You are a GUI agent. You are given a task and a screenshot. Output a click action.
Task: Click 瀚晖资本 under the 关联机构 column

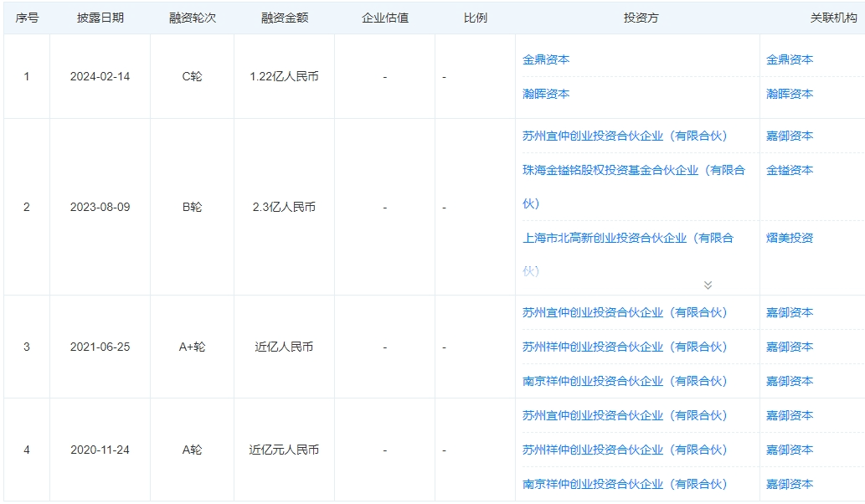tap(789, 94)
